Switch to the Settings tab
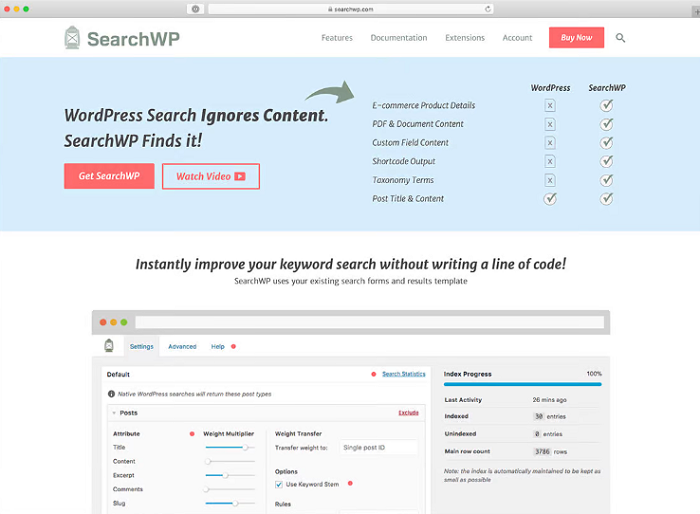Screen dimensions: 700x514 click(142, 347)
